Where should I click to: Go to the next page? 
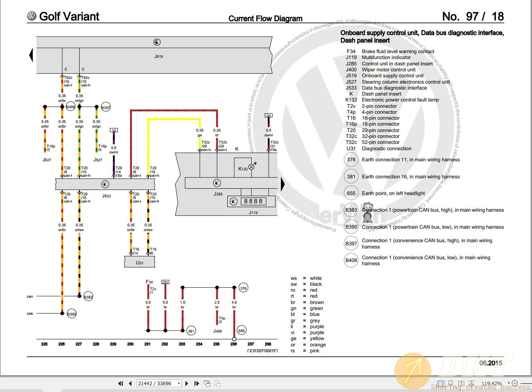tap(187, 383)
